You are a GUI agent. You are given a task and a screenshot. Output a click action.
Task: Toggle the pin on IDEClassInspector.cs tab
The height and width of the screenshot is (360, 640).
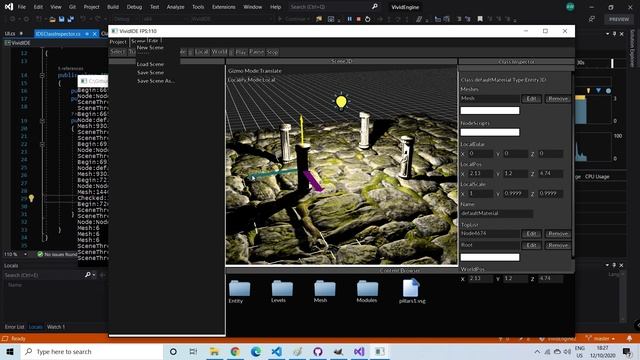(87, 33)
